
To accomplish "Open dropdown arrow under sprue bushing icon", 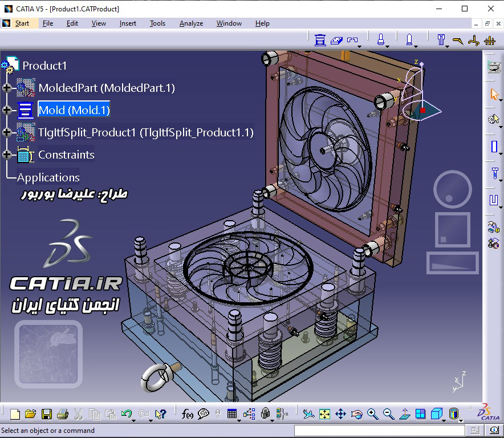I will 447,47.
